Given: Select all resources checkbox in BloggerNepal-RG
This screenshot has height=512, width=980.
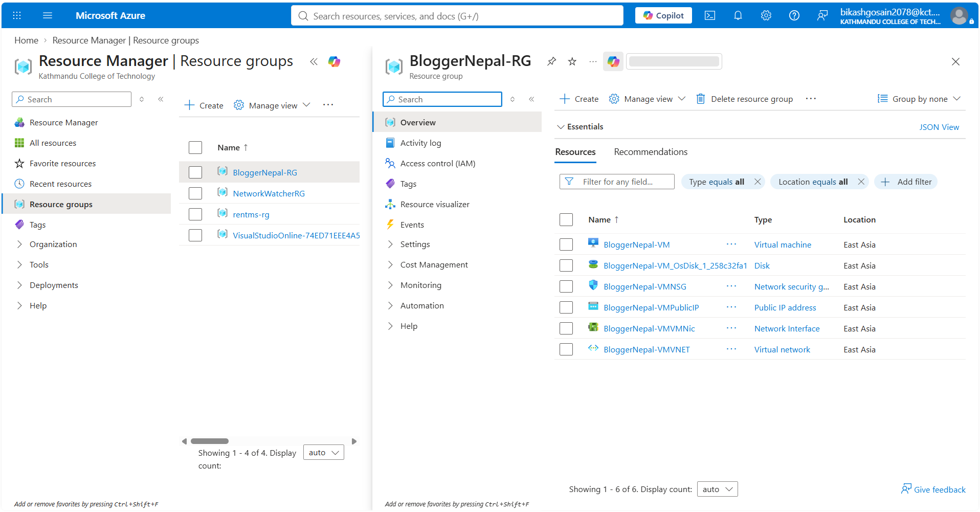Looking at the screenshot, I should [x=566, y=220].
